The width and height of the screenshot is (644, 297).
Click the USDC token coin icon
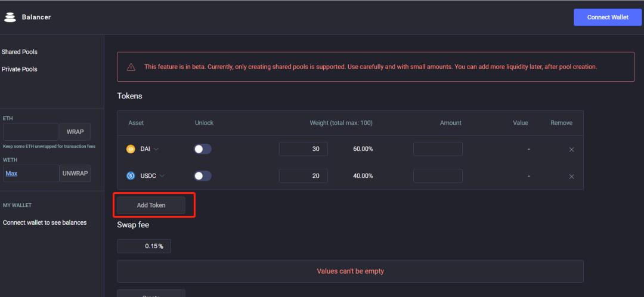click(x=131, y=176)
